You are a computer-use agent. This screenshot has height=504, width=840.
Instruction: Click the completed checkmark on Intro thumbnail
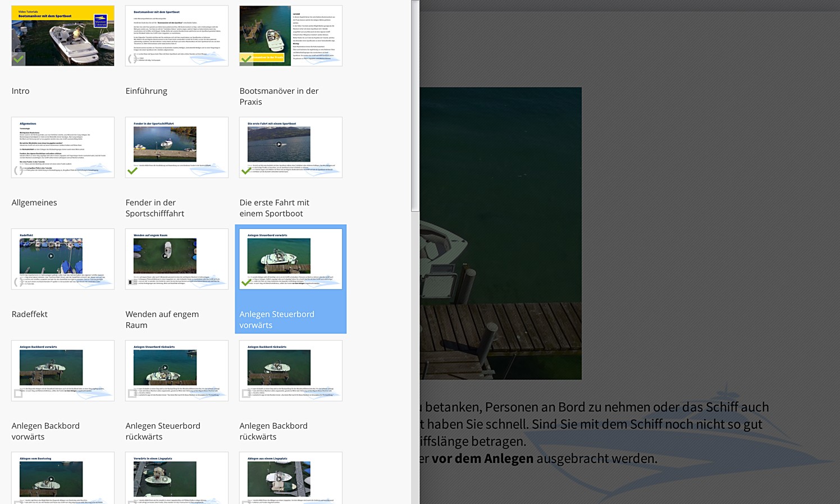19,58
